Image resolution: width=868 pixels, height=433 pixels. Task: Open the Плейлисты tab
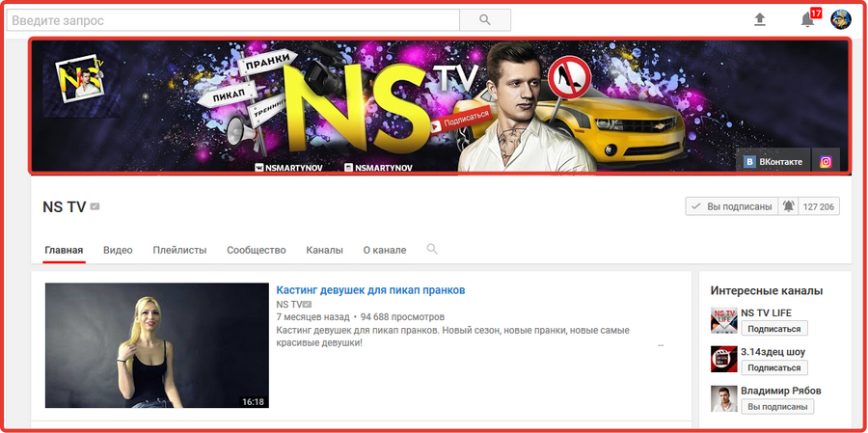[x=180, y=251]
